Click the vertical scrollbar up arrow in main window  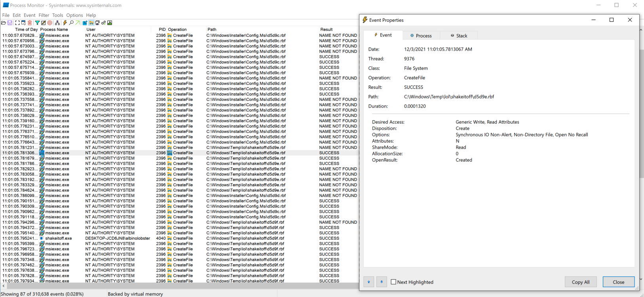(641, 30)
